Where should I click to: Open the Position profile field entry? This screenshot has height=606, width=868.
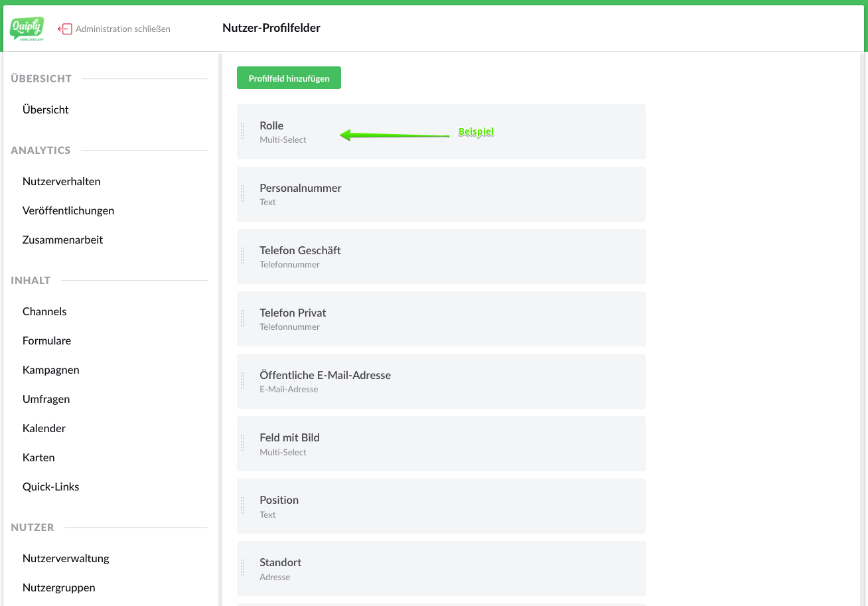(441, 506)
